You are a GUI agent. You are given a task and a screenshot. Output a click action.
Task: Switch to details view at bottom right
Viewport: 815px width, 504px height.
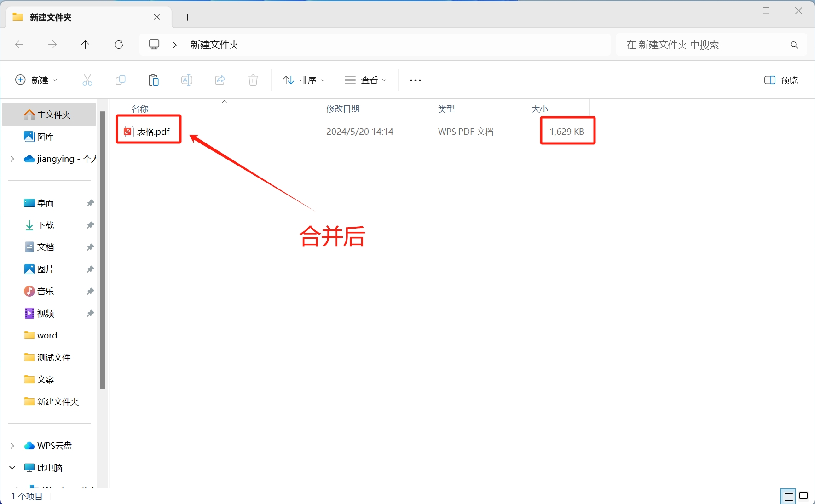(x=789, y=496)
